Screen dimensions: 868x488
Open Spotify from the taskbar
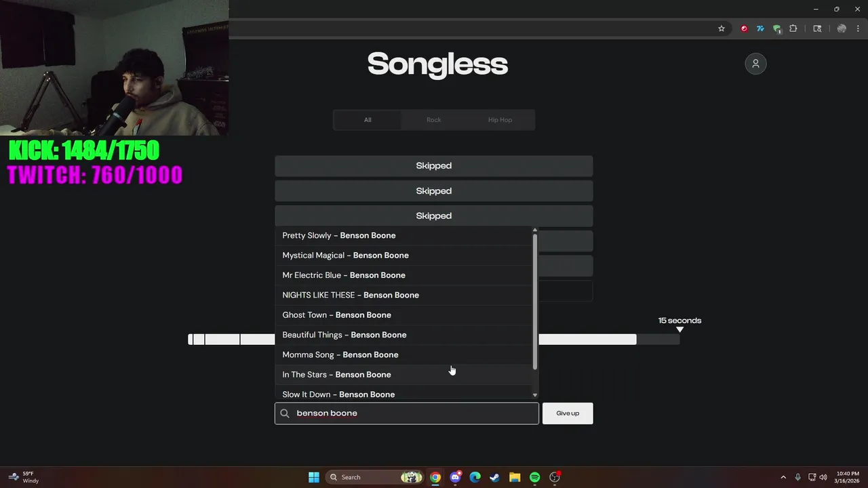click(534, 477)
